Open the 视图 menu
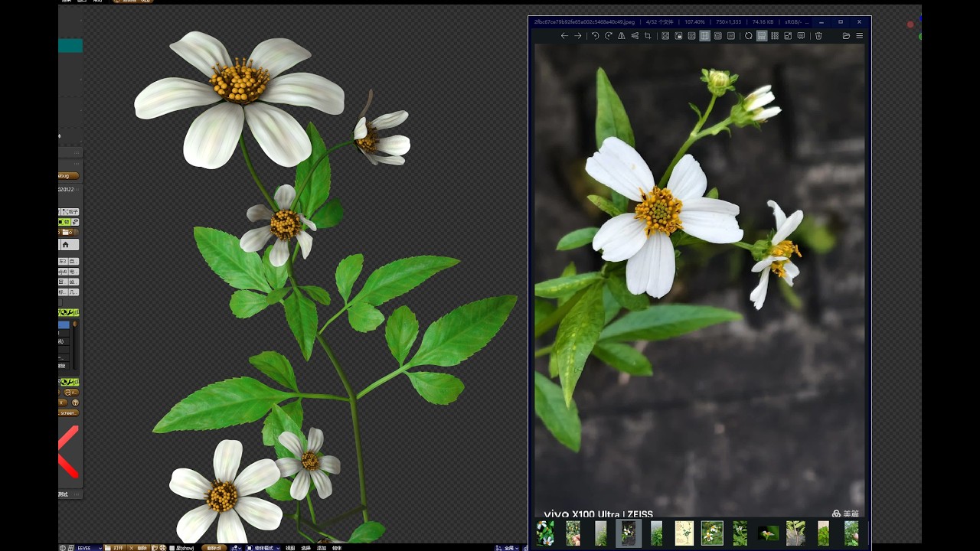980x551 pixels. 290,548
